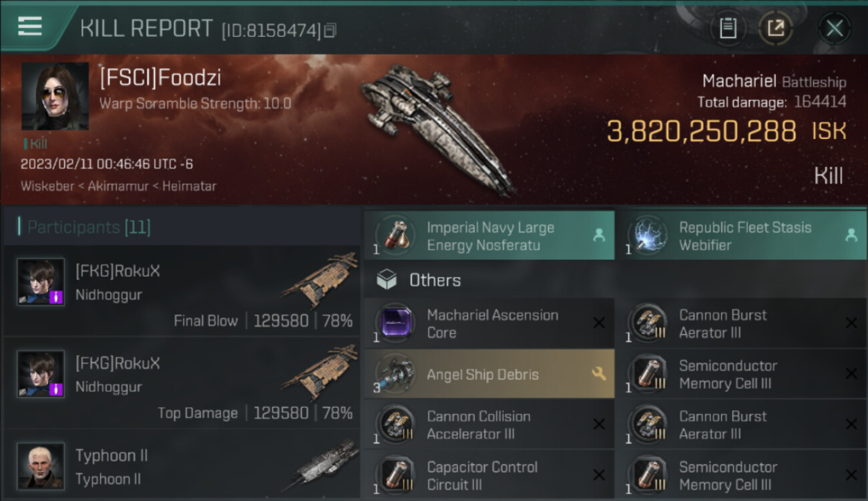Close the kill report window
The image size is (868, 501).
834,28
